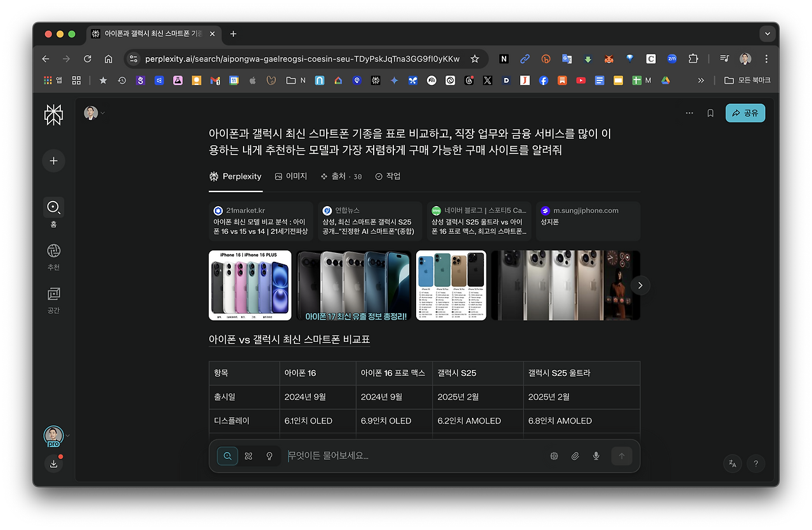
Task: Open the more options (...) menu
Action: point(689,113)
